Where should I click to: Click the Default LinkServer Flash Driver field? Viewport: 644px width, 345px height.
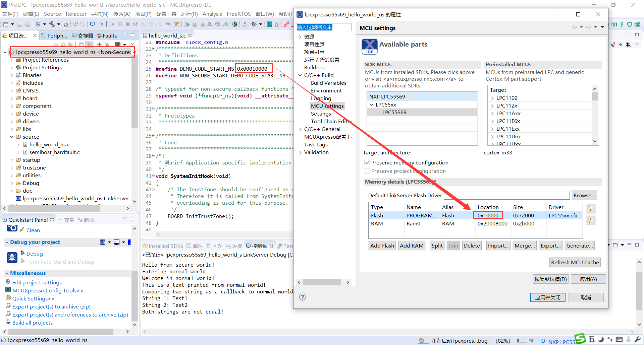point(506,195)
